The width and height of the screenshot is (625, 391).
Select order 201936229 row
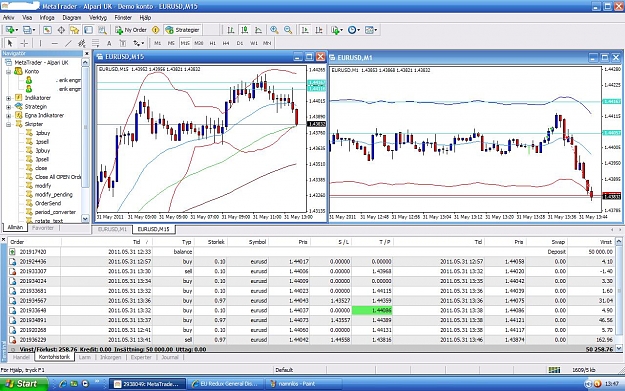[x=311, y=340]
